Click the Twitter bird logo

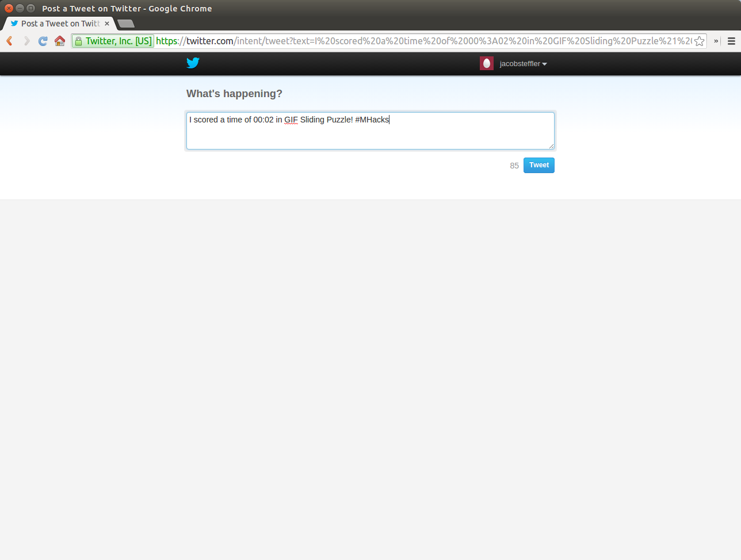pos(193,63)
